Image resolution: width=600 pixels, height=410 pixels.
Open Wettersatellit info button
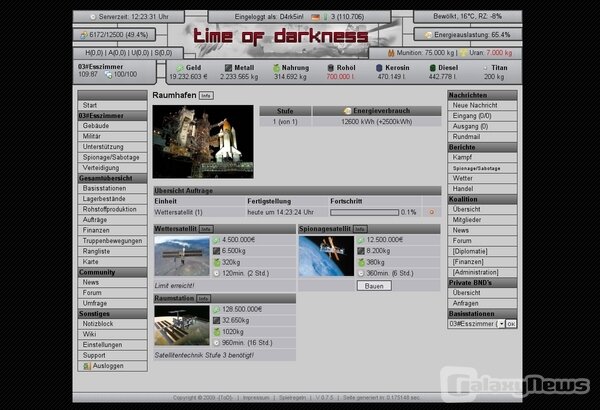pyautogui.click(x=206, y=229)
